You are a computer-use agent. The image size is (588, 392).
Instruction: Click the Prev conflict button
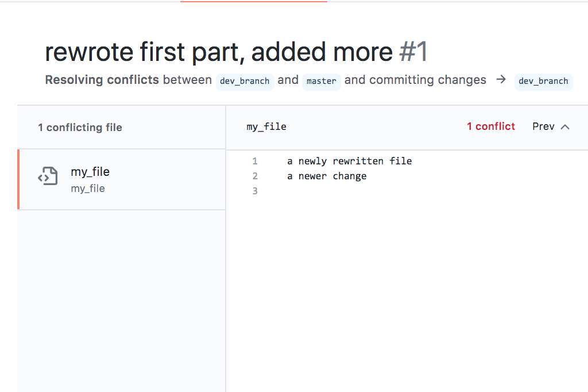tap(543, 127)
